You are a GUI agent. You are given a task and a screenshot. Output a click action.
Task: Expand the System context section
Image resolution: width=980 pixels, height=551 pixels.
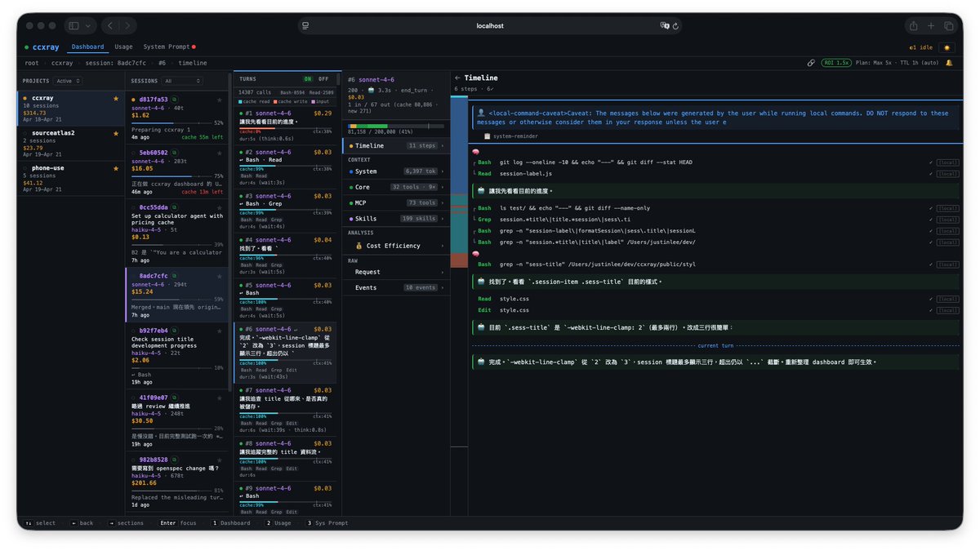pyautogui.click(x=396, y=171)
